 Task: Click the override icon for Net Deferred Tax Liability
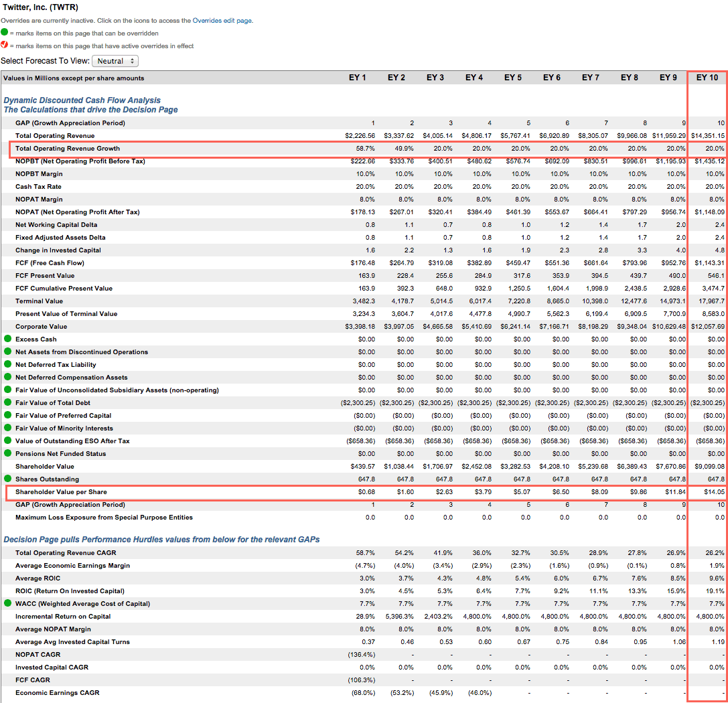[7, 364]
